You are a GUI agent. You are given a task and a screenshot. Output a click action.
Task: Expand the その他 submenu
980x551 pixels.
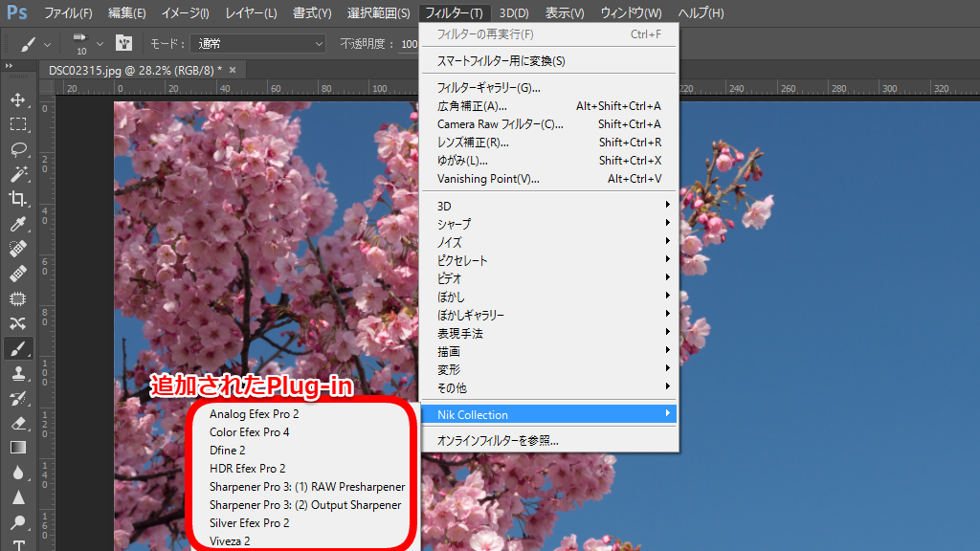(x=548, y=387)
